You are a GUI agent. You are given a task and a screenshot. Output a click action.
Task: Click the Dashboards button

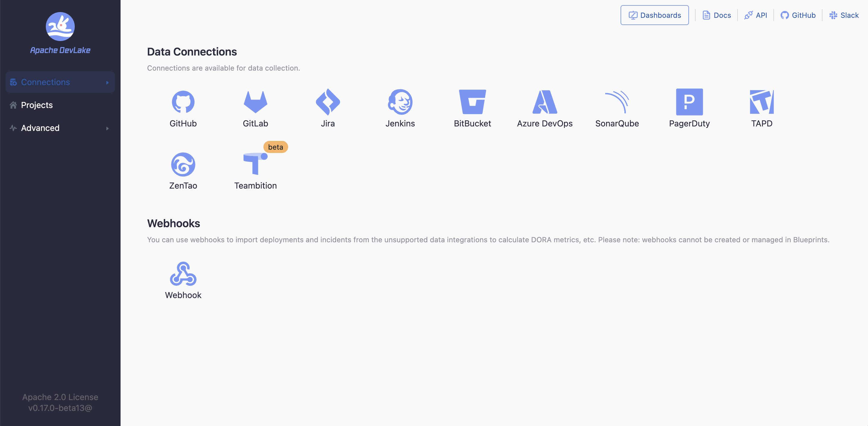pyautogui.click(x=654, y=15)
